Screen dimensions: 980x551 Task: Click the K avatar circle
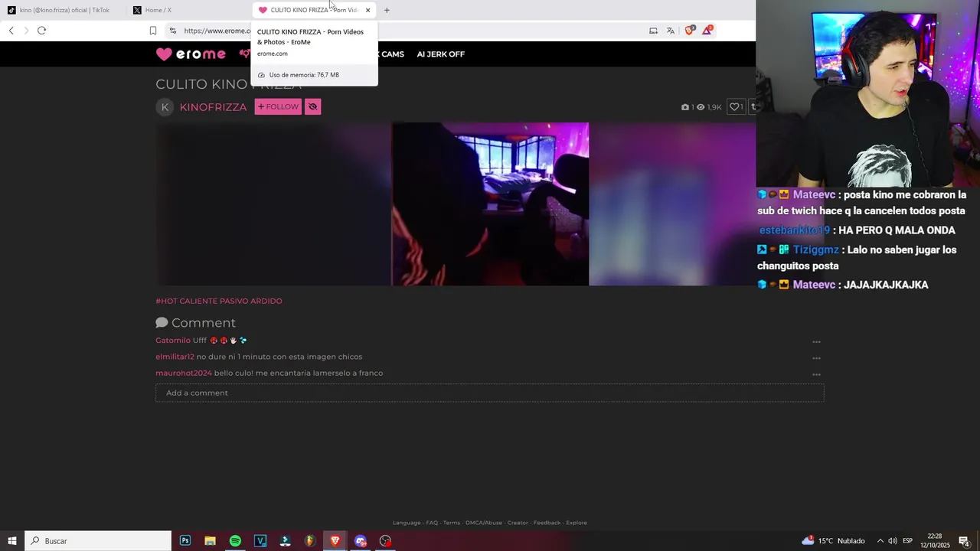click(x=165, y=107)
